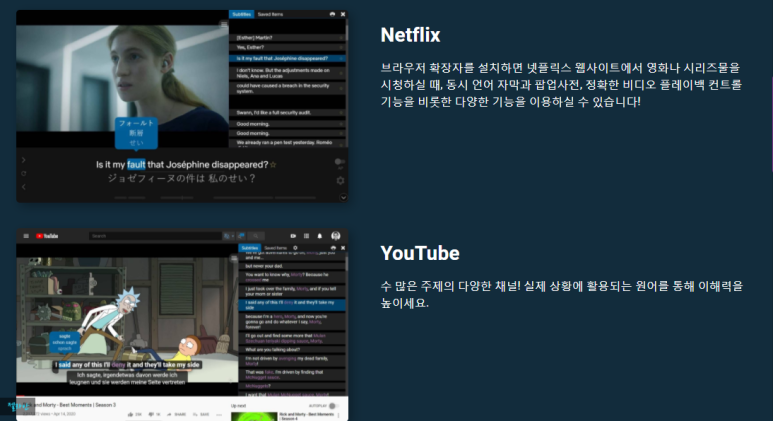Click the YouTube section heading

click(420, 253)
